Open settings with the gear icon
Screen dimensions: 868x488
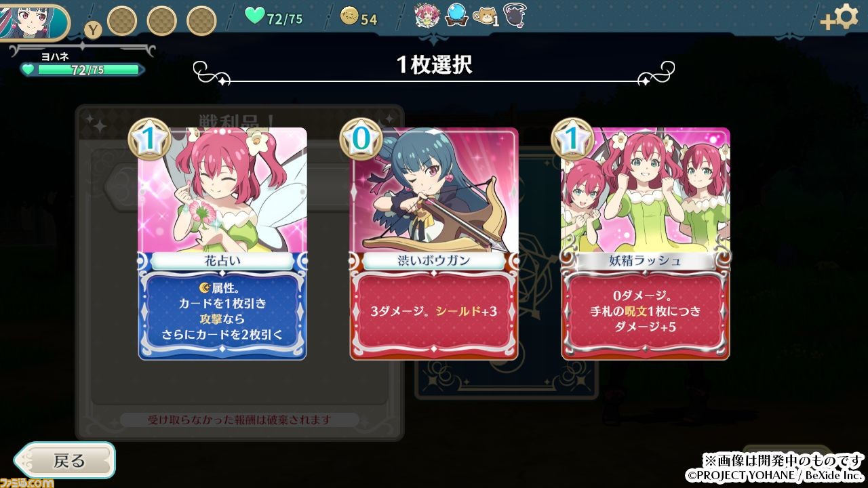coord(846,16)
